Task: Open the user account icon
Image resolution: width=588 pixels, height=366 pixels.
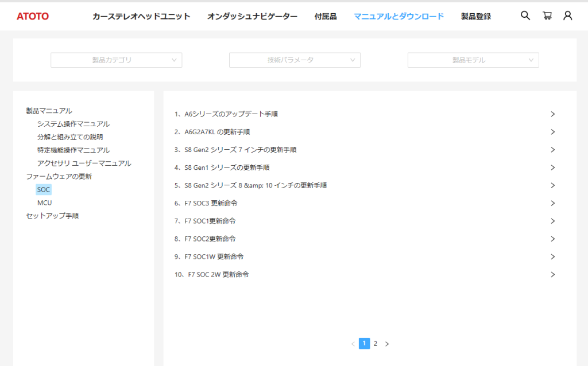Action: point(568,15)
